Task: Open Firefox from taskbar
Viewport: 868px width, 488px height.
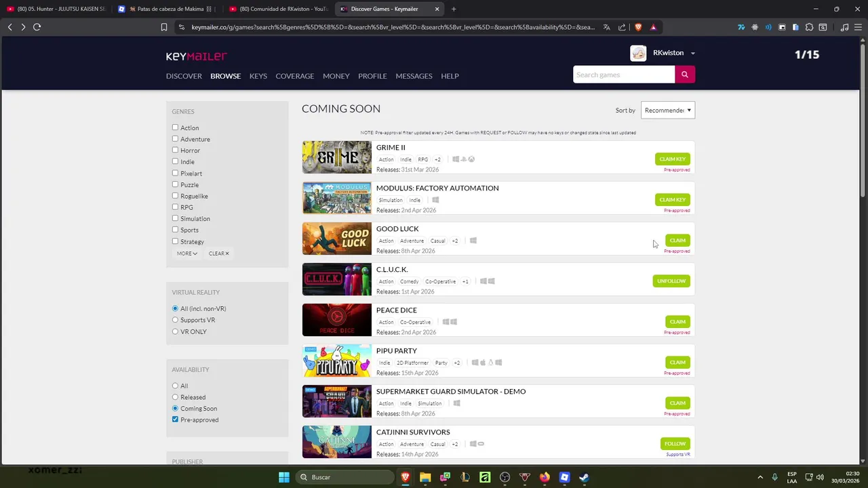Action: point(545,477)
